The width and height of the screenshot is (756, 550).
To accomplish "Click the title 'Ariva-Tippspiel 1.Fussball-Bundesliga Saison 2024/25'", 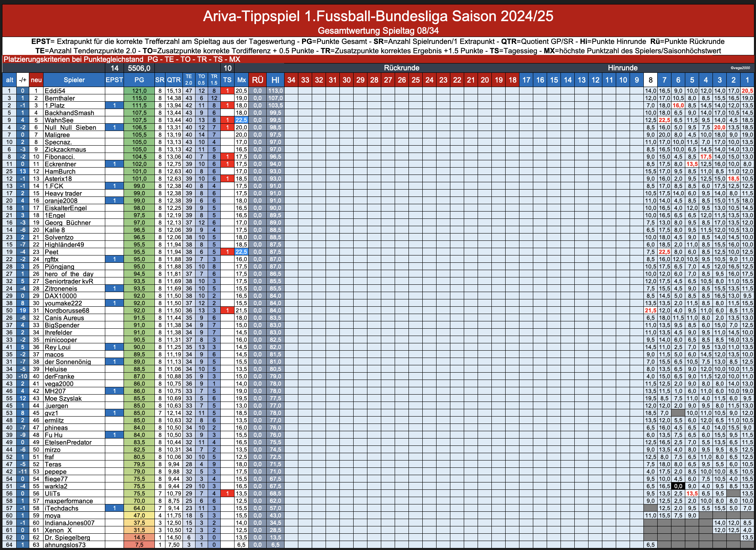I will (x=378, y=16).
